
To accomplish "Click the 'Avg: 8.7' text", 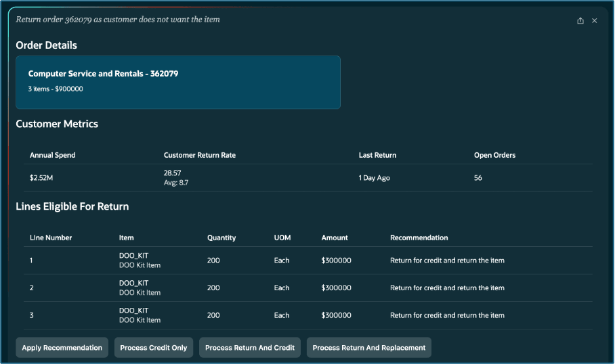I will click(176, 183).
